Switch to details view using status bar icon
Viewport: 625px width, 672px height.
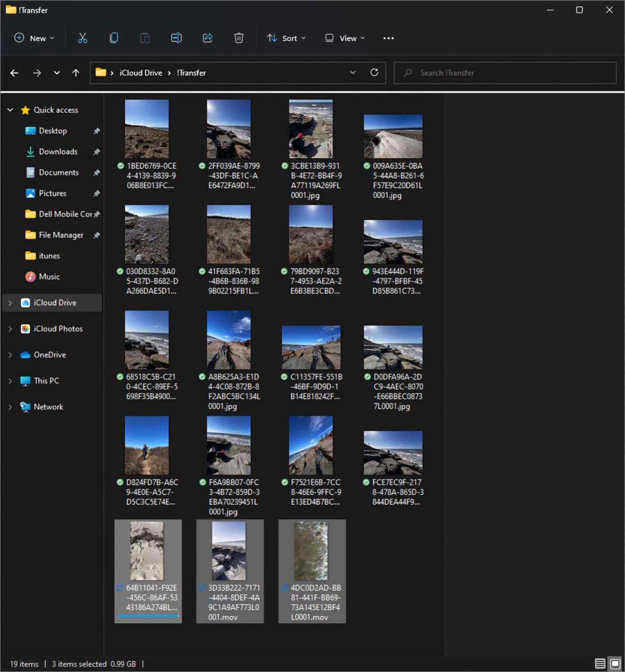click(600, 663)
